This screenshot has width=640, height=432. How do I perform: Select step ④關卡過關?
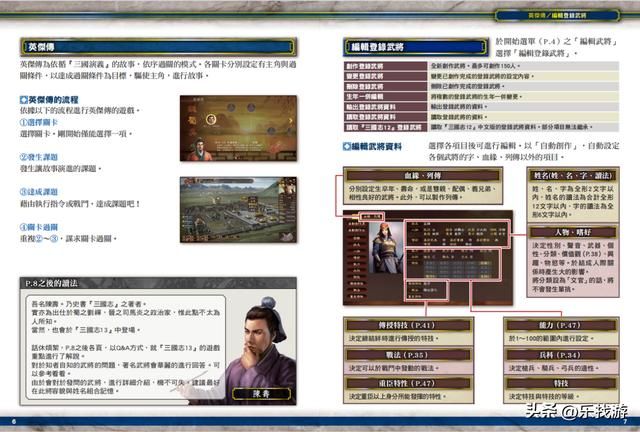39,227
